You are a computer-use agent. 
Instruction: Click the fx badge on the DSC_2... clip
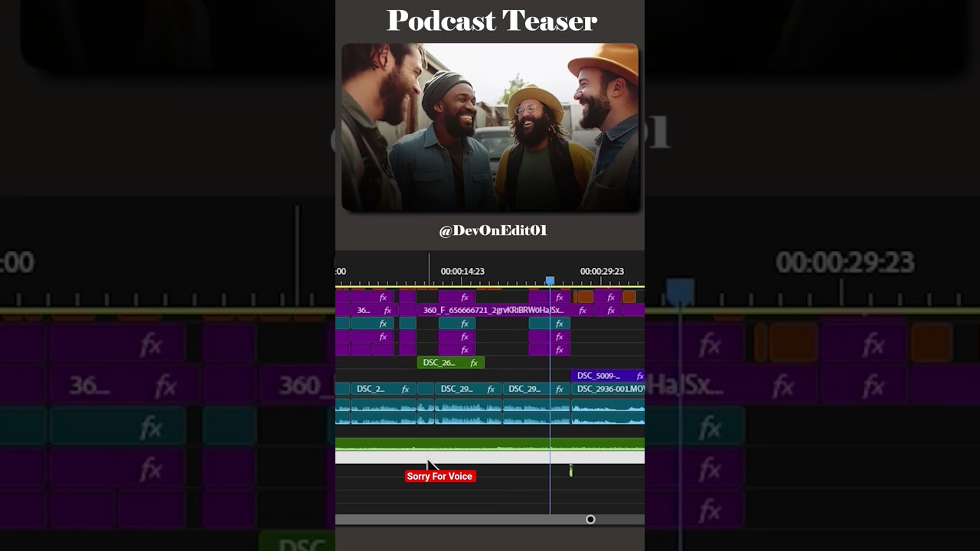pyautogui.click(x=406, y=389)
